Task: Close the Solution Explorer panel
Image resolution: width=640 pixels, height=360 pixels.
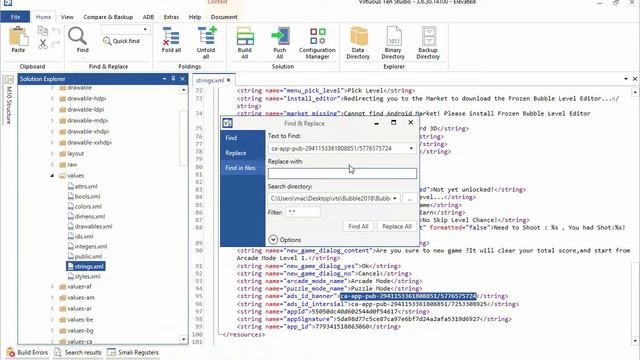Action: (182, 79)
